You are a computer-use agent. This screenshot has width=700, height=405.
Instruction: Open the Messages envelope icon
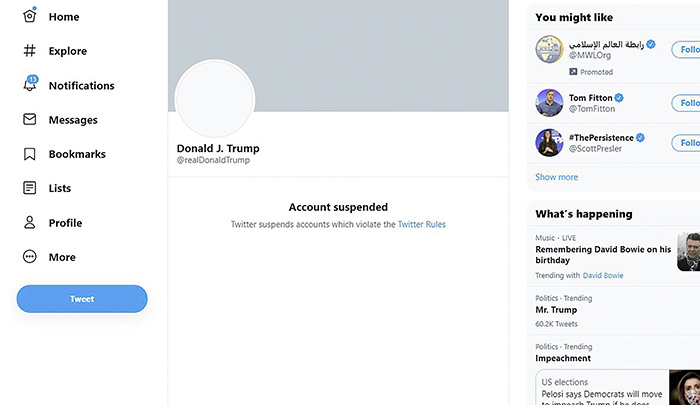(29, 120)
